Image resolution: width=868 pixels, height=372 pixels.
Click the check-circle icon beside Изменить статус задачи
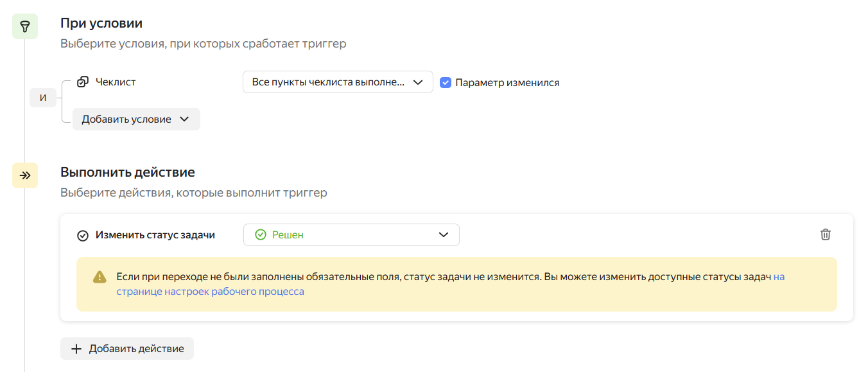pyautogui.click(x=82, y=235)
